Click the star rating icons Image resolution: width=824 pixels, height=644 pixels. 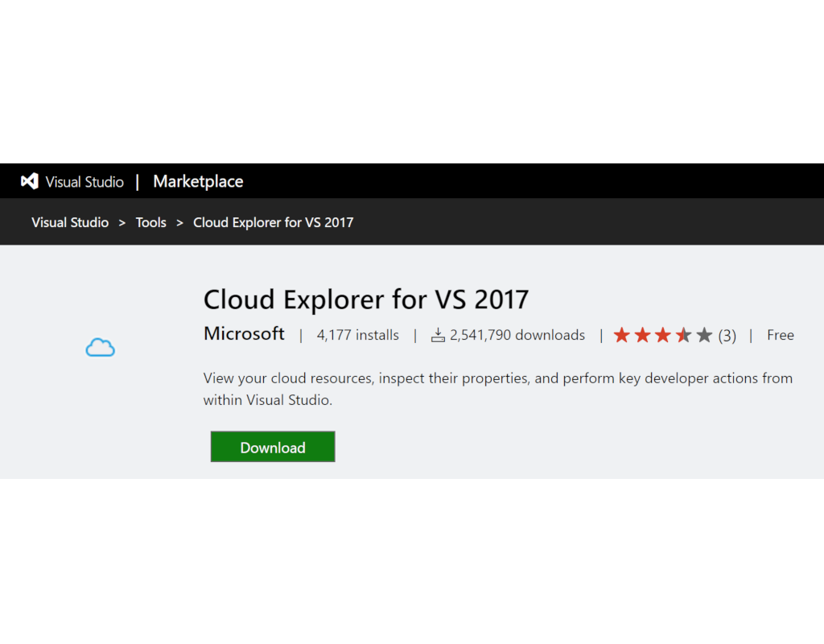[663, 335]
